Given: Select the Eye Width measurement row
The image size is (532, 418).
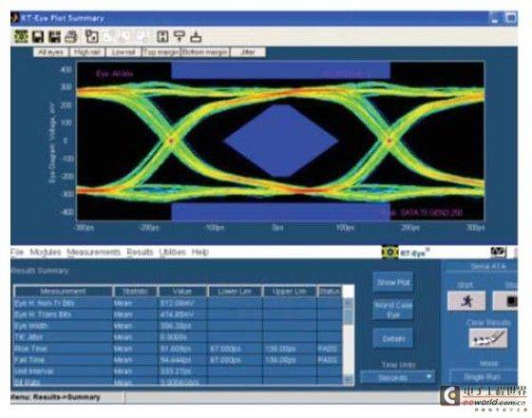Looking at the screenshot, I should coord(178,326).
